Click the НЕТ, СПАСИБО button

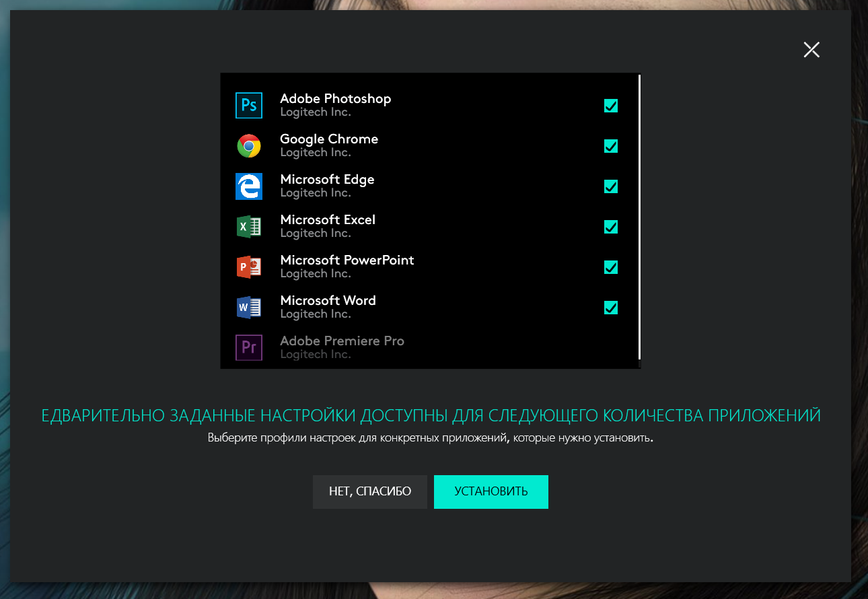(x=369, y=492)
